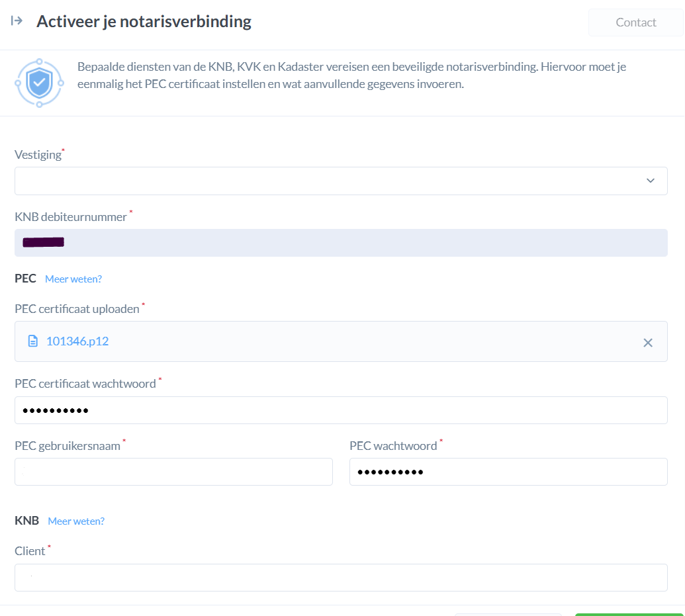Focus the PEC wachtwoord field
This screenshot has height=616, width=685.
click(508, 472)
